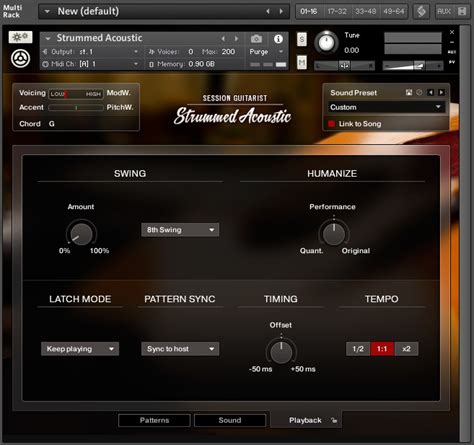
Task: Select the 1:1 tempo button
Action: tap(382, 349)
